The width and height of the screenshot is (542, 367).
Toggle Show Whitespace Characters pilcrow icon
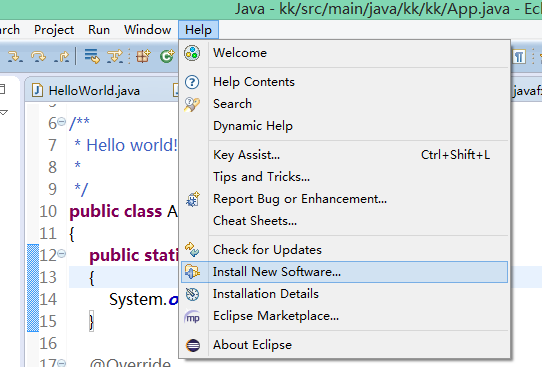[x=519, y=56]
